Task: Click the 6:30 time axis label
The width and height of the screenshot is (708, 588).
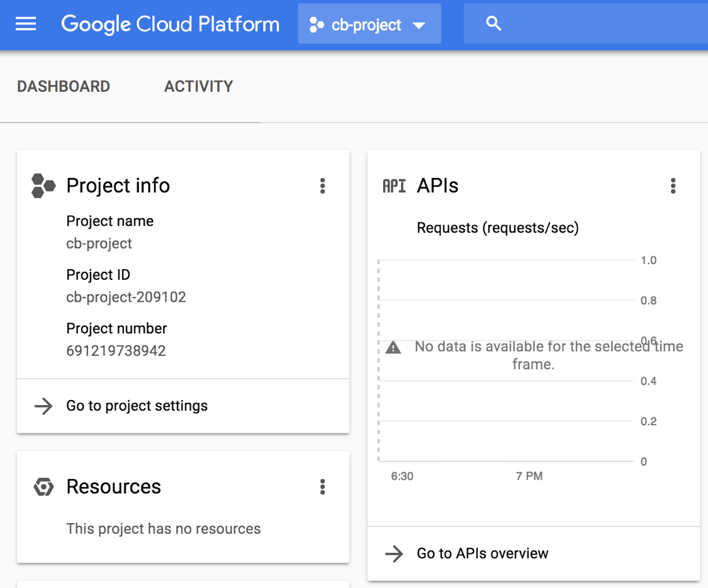Action: click(402, 477)
